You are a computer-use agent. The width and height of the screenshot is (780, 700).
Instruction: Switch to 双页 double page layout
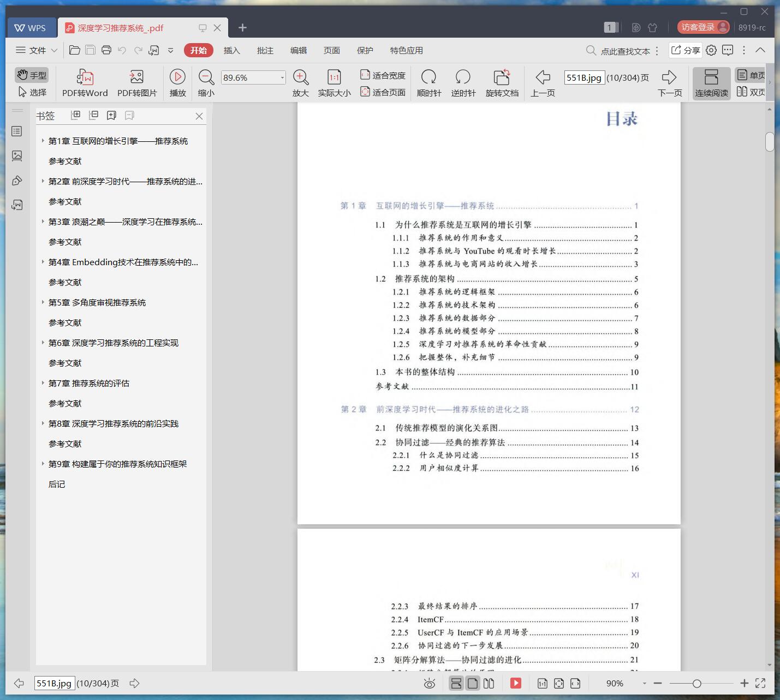pyautogui.click(x=751, y=92)
